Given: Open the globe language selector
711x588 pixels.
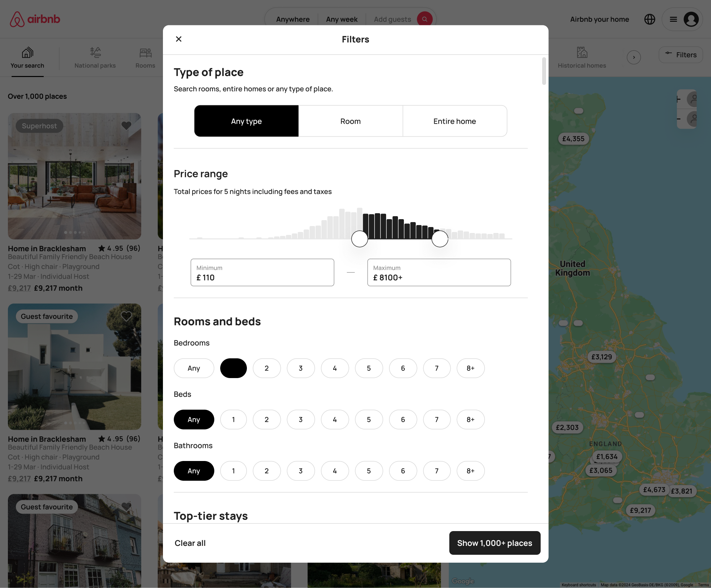Looking at the screenshot, I should [x=649, y=19].
